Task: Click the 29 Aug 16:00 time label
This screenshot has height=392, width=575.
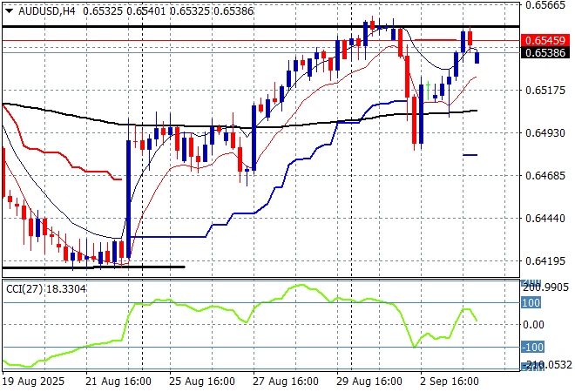Action: [x=369, y=382]
